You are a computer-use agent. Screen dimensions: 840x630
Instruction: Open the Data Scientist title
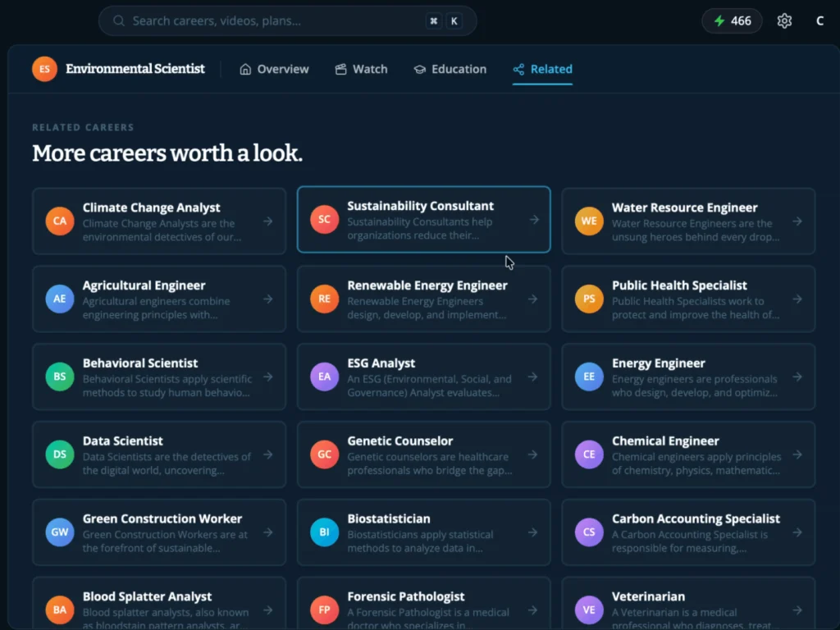point(123,441)
